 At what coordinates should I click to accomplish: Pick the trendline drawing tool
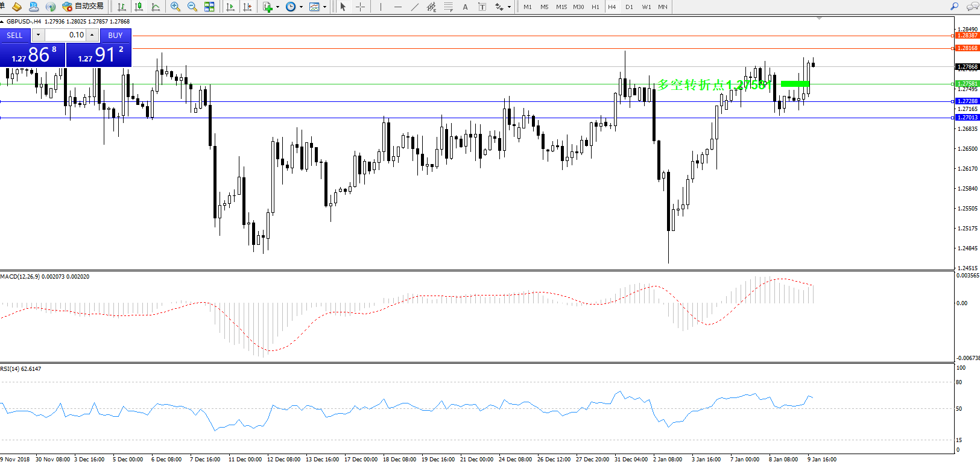pyautogui.click(x=415, y=7)
